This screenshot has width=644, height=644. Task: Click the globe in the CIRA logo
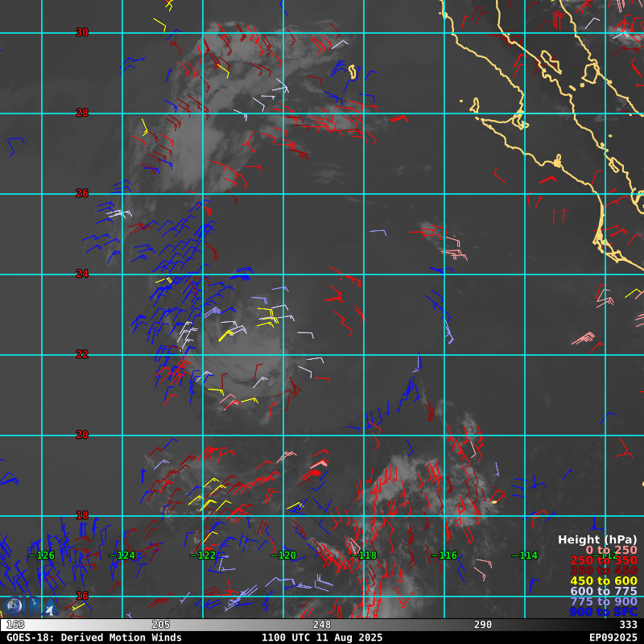[14, 606]
